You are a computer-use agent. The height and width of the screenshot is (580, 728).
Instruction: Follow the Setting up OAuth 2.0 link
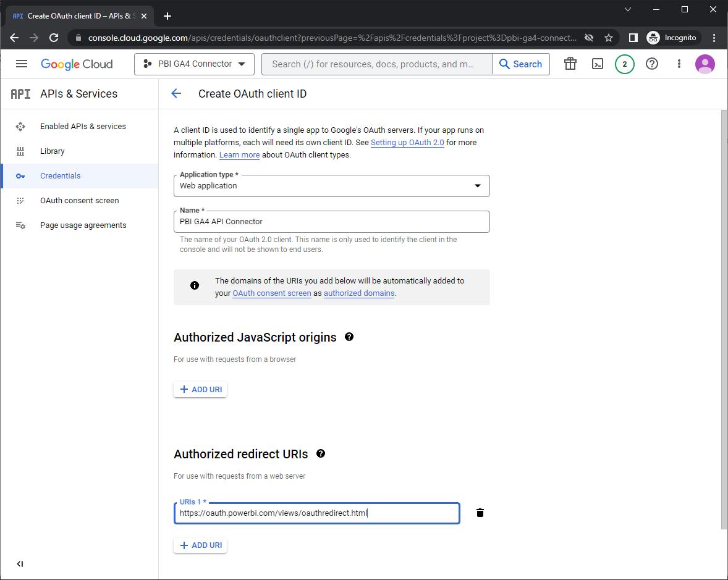point(407,143)
